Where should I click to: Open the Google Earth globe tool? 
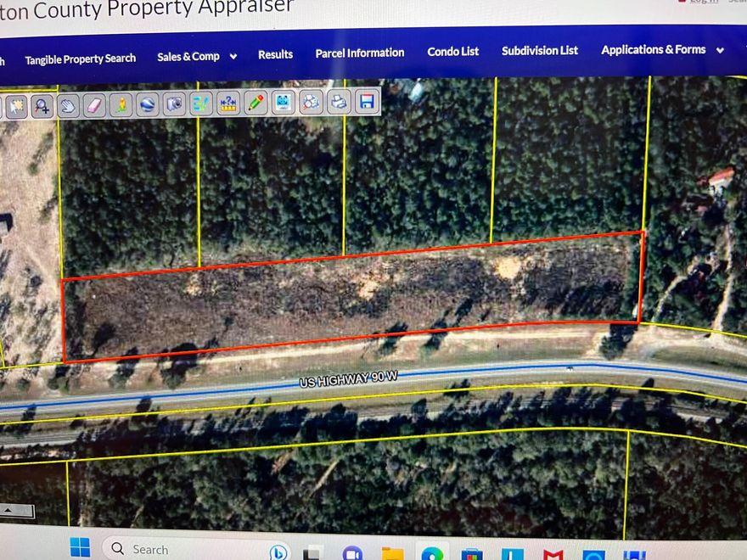[x=148, y=104]
